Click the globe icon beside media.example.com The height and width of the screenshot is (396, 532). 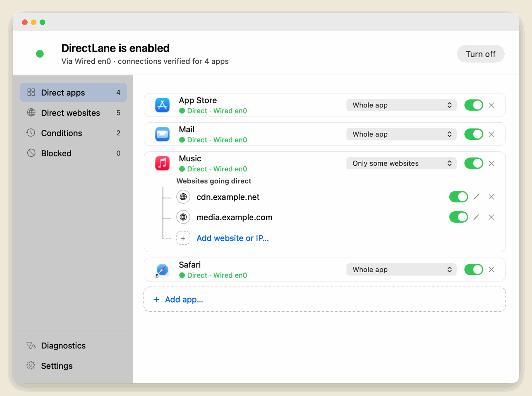(x=183, y=217)
